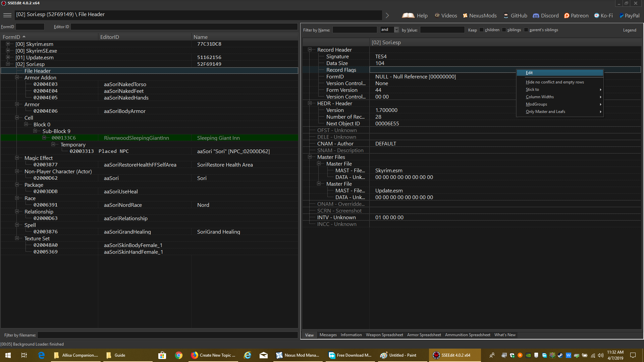Collapse the Armor Addon group
644x362 pixels.
click(17, 77)
